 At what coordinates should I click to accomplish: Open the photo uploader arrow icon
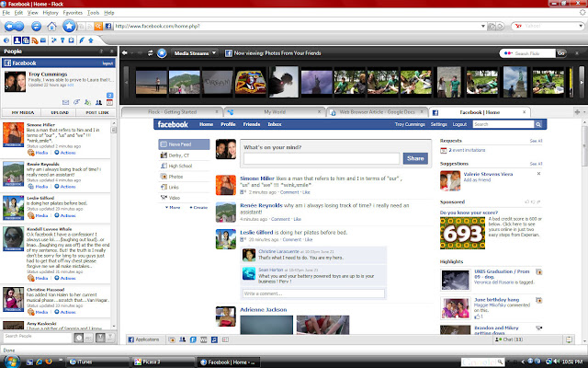pos(90,40)
